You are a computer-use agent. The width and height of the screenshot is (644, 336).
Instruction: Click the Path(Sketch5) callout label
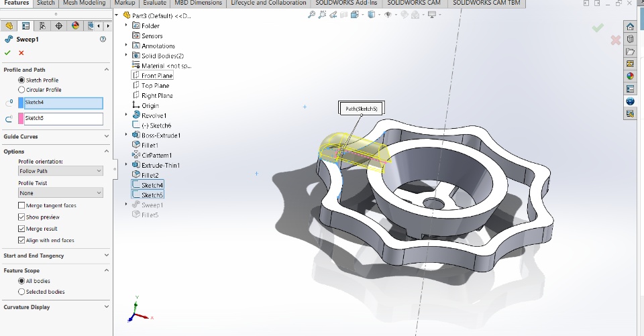click(x=362, y=109)
